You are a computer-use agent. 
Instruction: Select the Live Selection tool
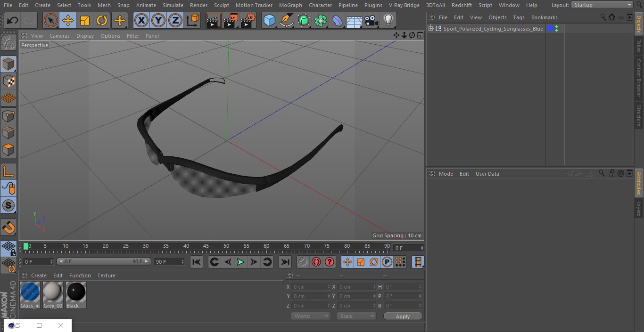point(51,20)
